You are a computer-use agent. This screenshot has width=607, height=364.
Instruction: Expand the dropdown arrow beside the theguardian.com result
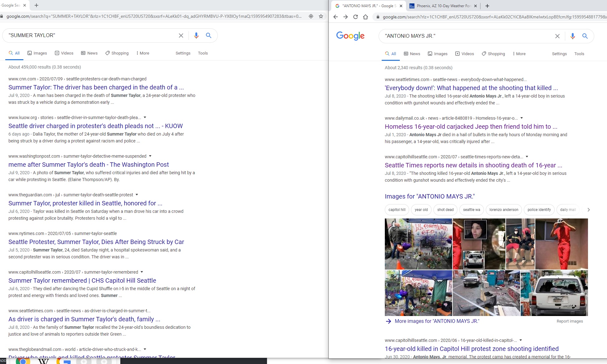(x=137, y=195)
